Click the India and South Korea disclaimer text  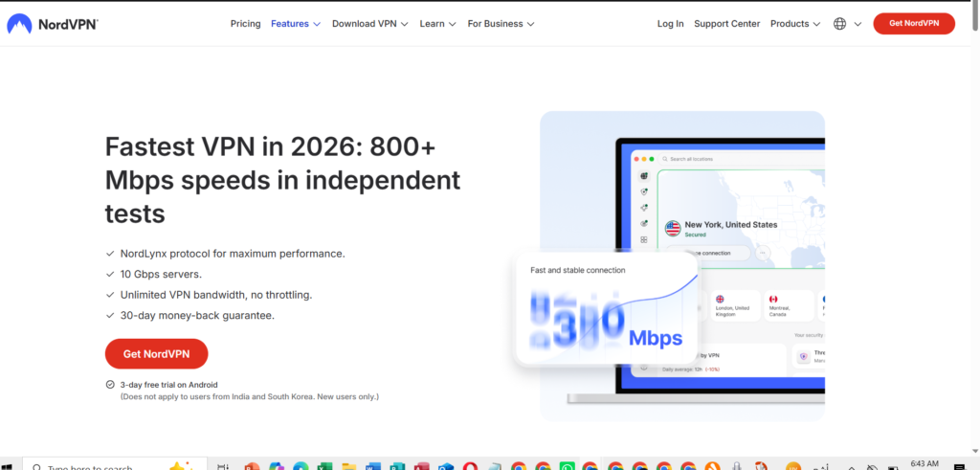tap(250, 396)
